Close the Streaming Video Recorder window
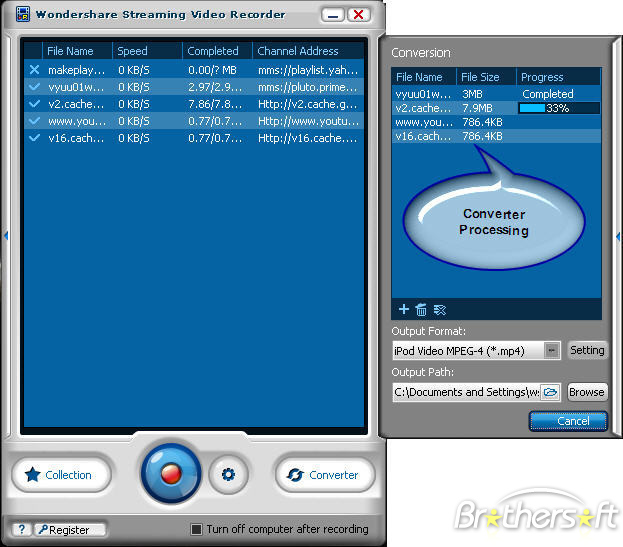 (x=359, y=15)
